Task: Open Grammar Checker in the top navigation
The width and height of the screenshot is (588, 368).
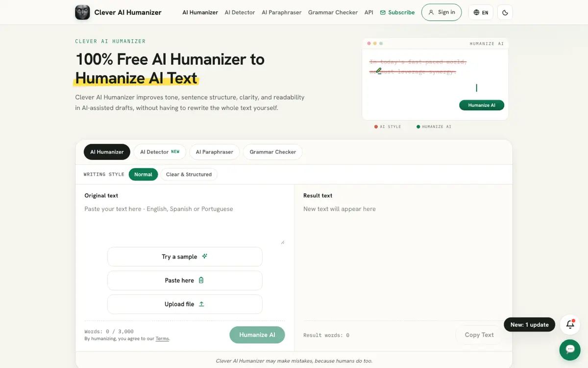Action: click(333, 12)
